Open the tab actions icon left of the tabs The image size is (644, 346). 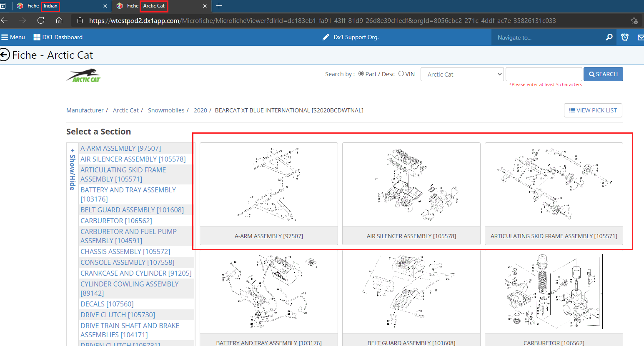3,6
